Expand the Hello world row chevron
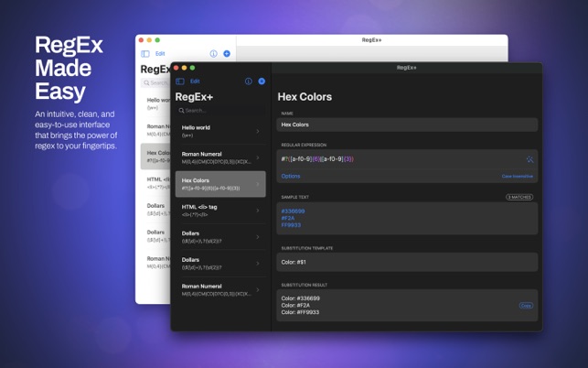 coord(258,132)
